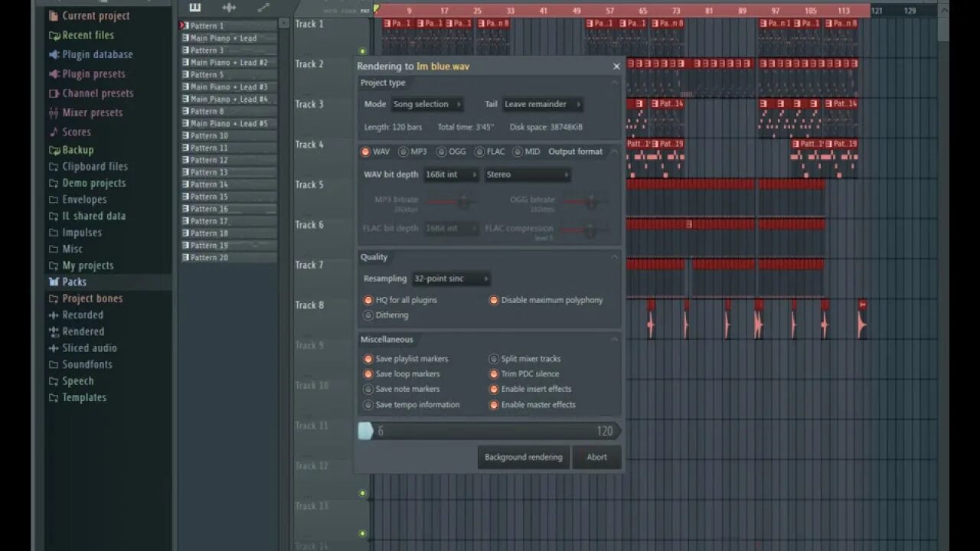Toggle Save loop markers
The width and height of the screenshot is (980, 551).
pyautogui.click(x=368, y=374)
